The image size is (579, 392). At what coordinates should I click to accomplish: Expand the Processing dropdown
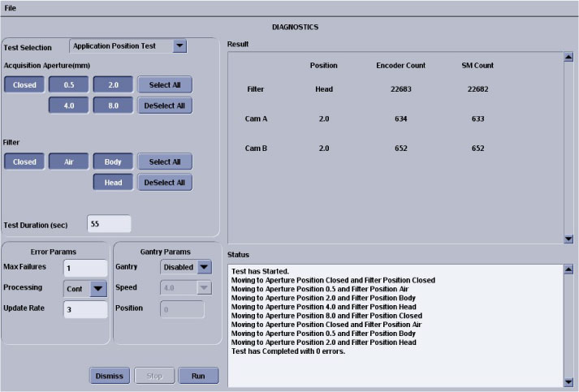(x=98, y=288)
